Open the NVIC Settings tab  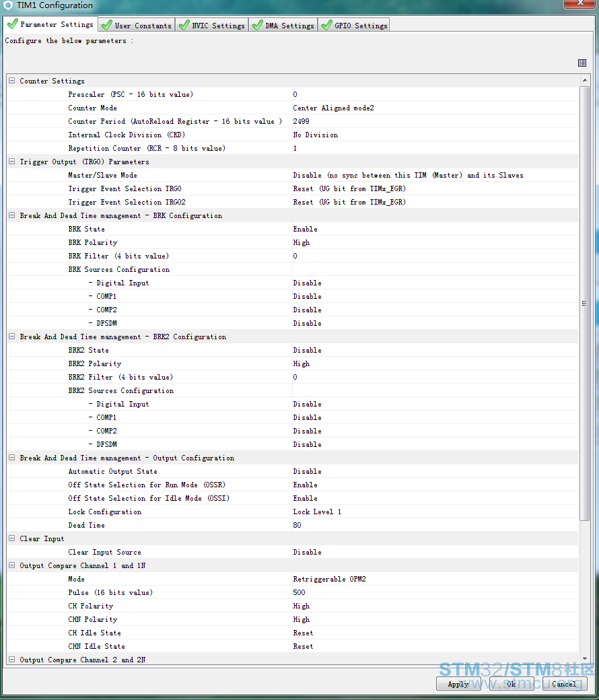click(211, 26)
